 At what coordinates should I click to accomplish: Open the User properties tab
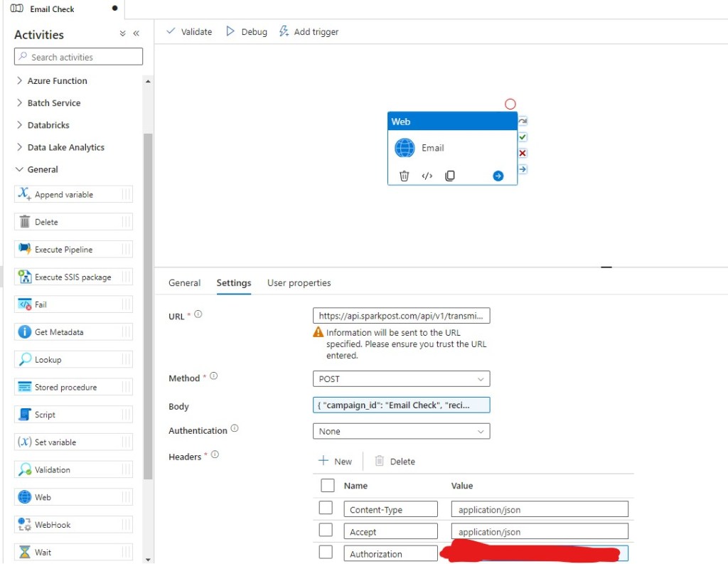tap(299, 283)
